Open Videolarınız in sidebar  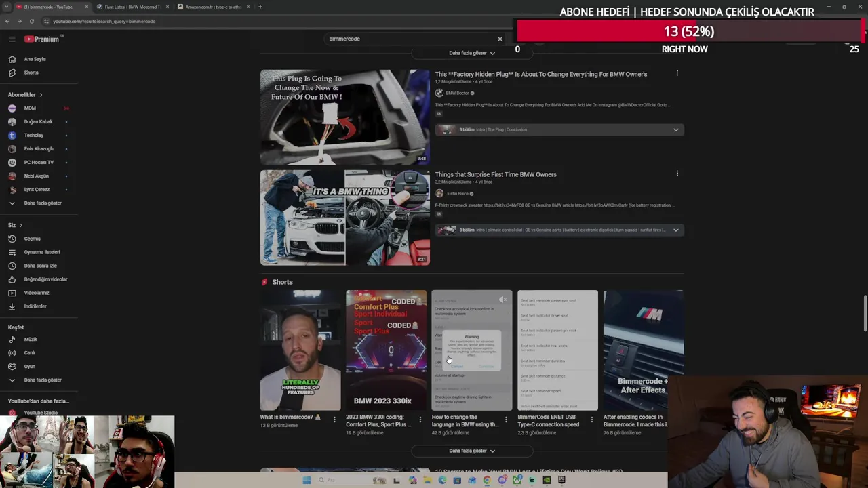[x=37, y=293]
